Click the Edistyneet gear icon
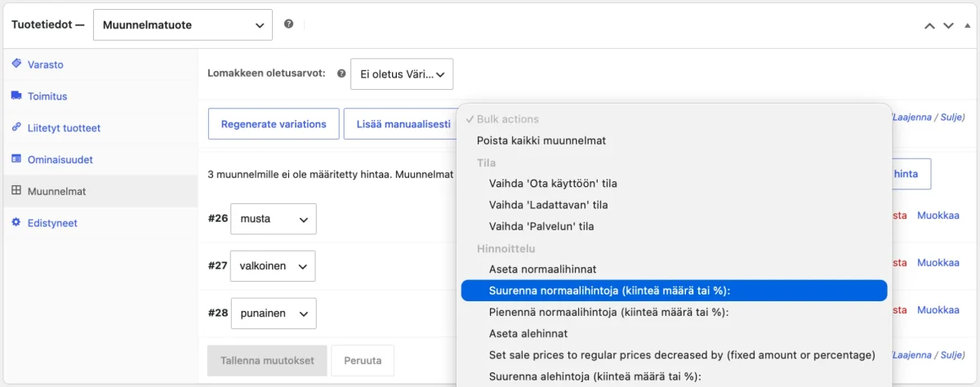The width and height of the screenshot is (980, 387). [16, 222]
